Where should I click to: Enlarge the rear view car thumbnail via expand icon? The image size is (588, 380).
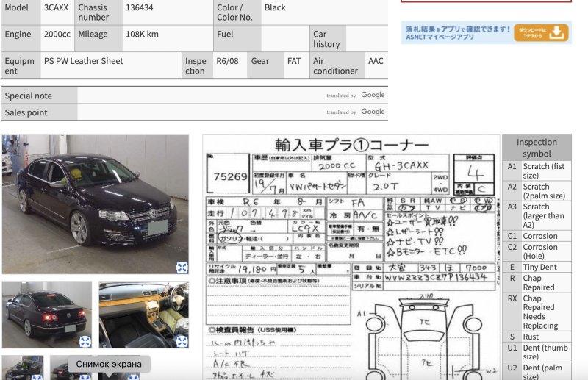pyautogui.click(x=85, y=341)
